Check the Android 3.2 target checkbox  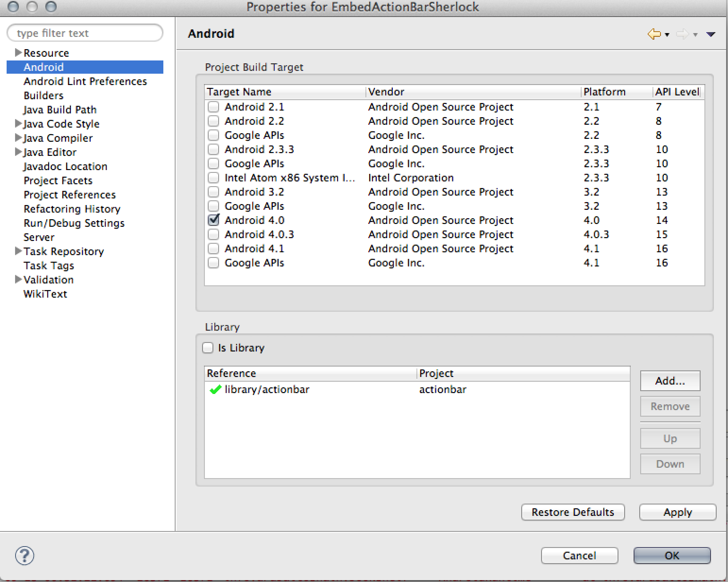[213, 192]
